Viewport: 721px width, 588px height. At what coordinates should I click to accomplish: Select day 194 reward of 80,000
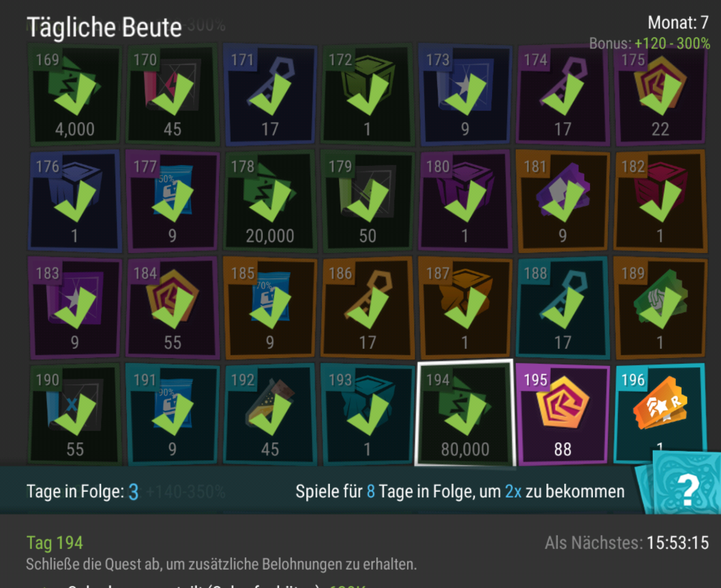465,414
